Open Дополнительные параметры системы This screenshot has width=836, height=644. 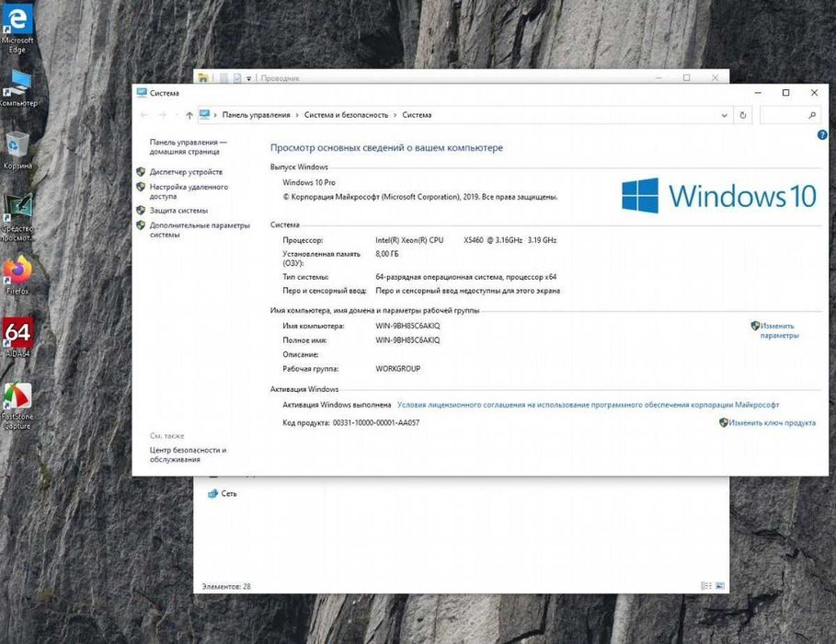[200, 230]
